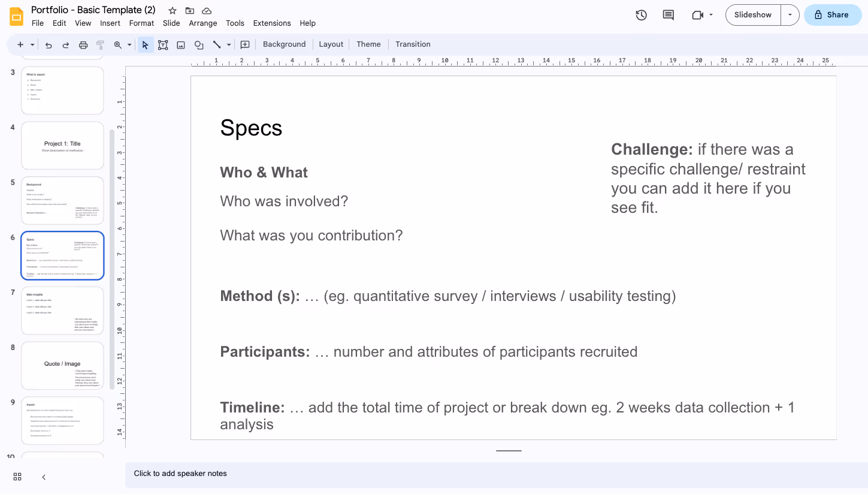Redo the last action
868x494 pixels.
pos(66,44)
